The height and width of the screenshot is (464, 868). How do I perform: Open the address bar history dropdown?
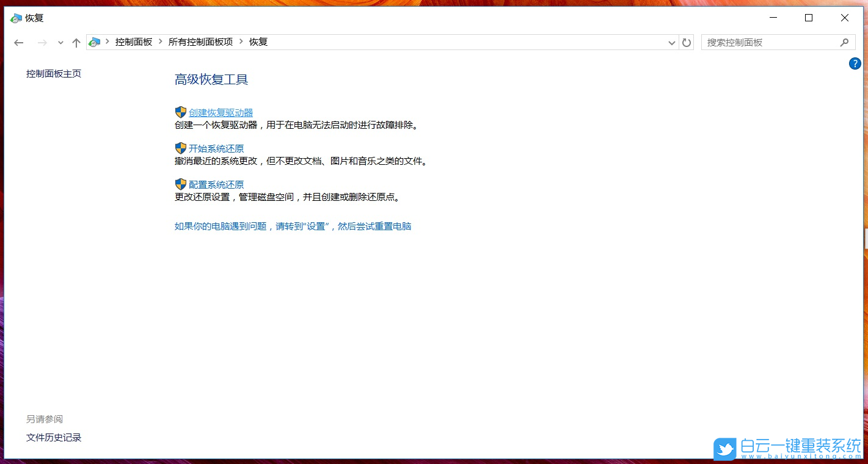point(671,42)
